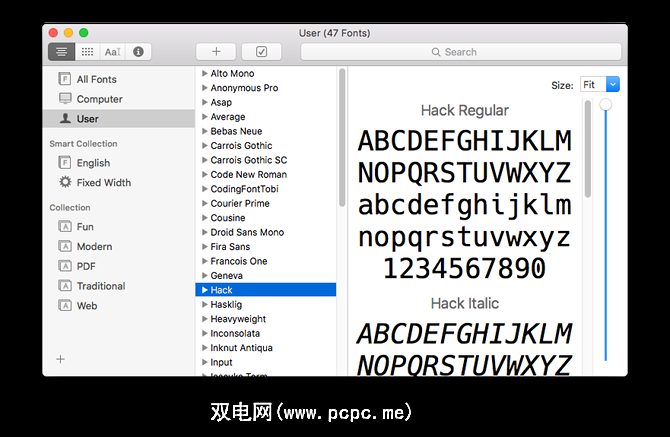Add new collection with sidebar plus

click(61, 359)
